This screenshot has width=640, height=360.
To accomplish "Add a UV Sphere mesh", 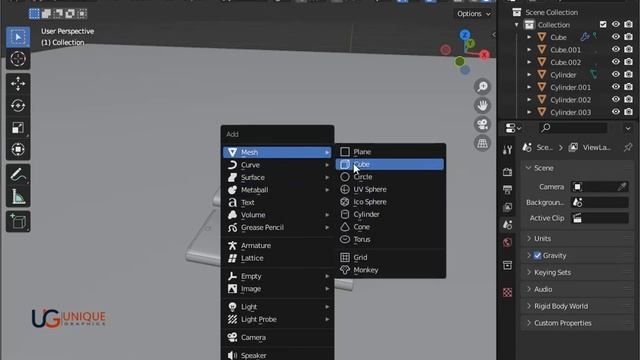I will tap(390, 189).
